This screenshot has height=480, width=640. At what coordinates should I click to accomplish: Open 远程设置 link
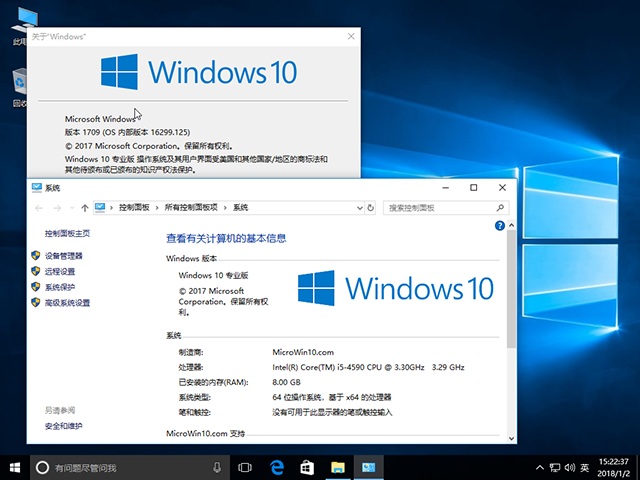click(60, 271)
